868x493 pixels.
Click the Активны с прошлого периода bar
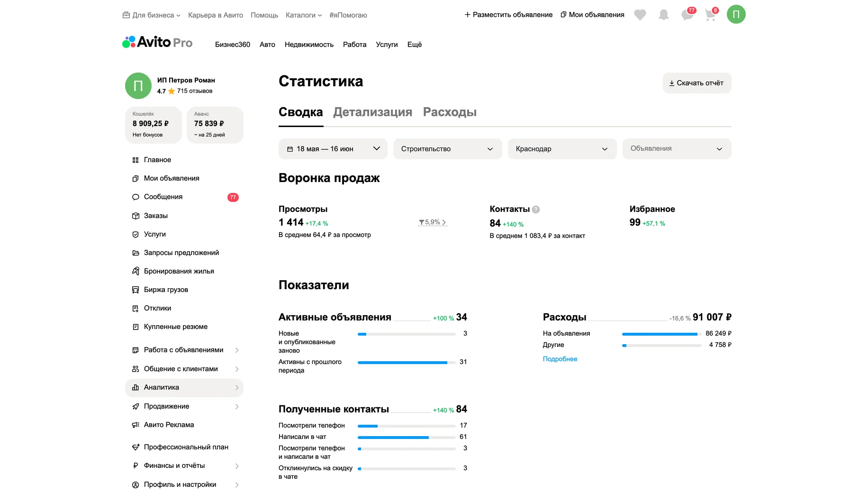pos(407,363)
